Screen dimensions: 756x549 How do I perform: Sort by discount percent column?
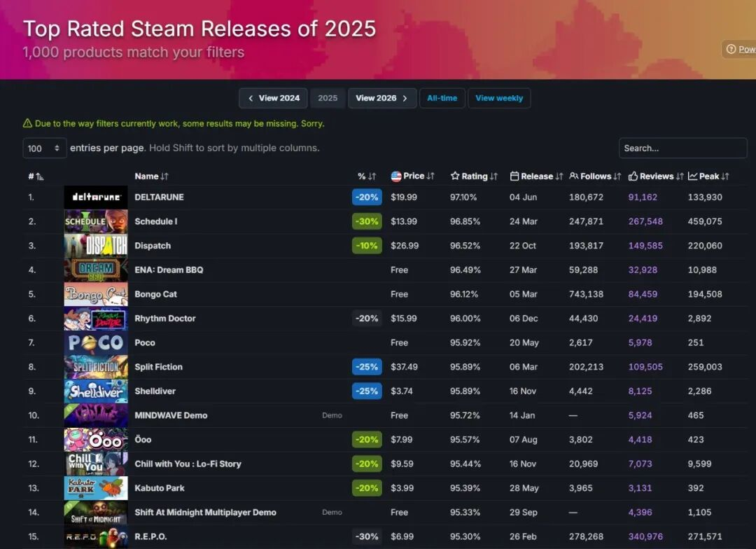[366, 176]
